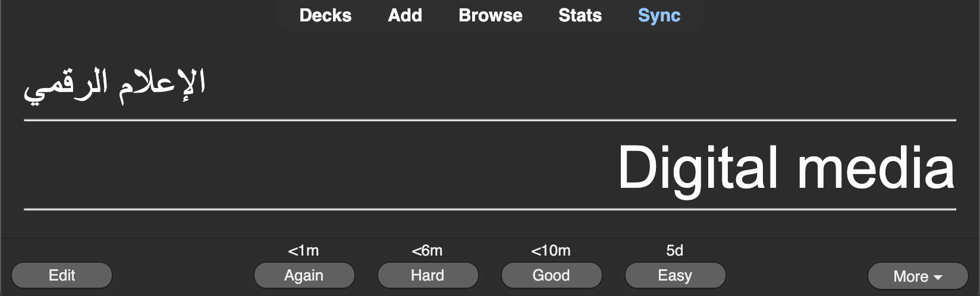Rate the card as Hard

point(428,275)
